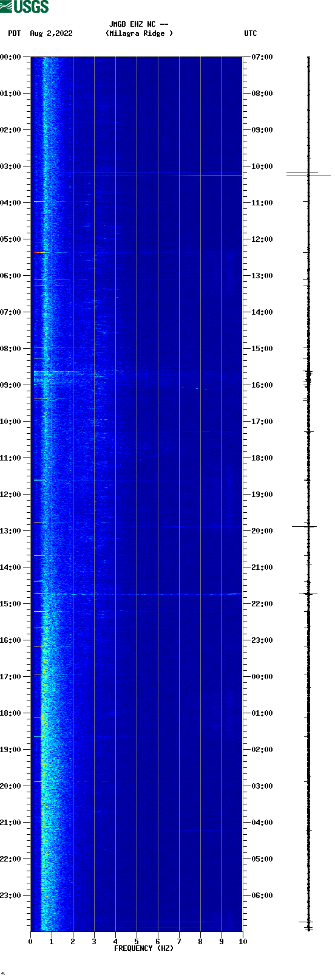This screenshot has height=980, width=335.
Task: Click the large seismogram spike near 10:15 UTC
Action: 308,176
